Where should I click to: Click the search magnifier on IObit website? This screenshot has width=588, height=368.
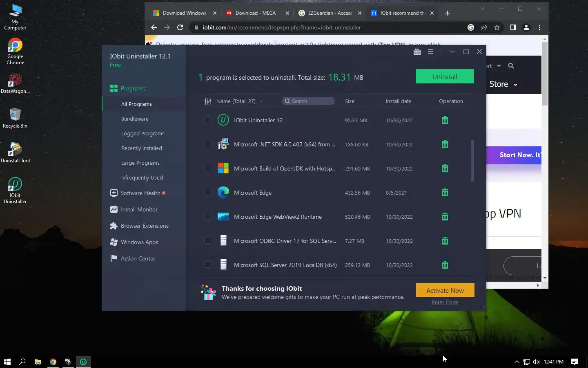click(x=511, y=66)
